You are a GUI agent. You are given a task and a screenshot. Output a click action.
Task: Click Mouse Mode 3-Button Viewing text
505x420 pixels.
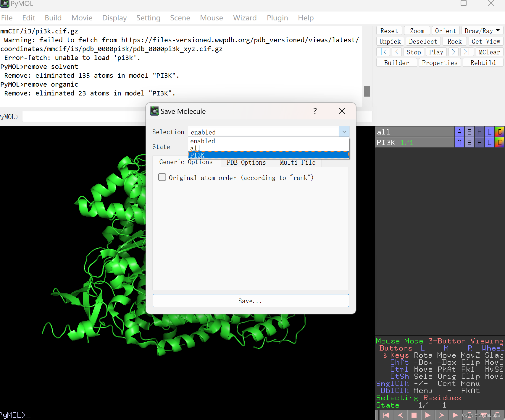click(x=439, y=341)
